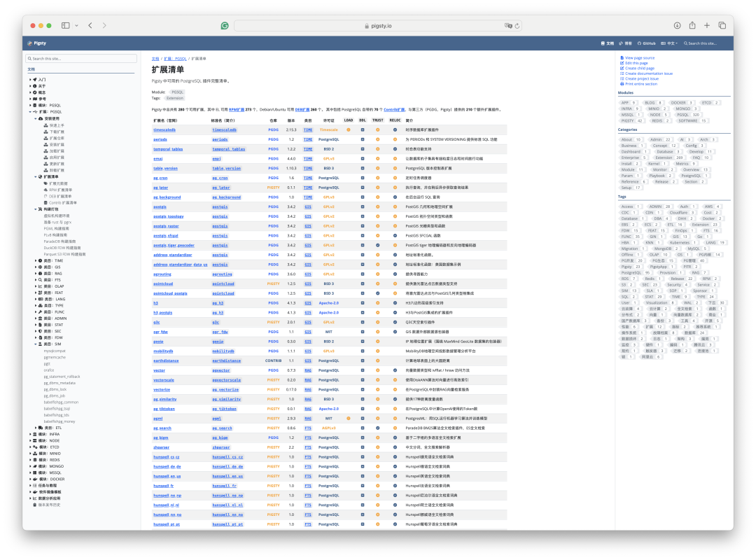The height and width of the screenshot is (560, 756).
Task: Click the RELOC icon in vector row
Action: tap(395, 370)
